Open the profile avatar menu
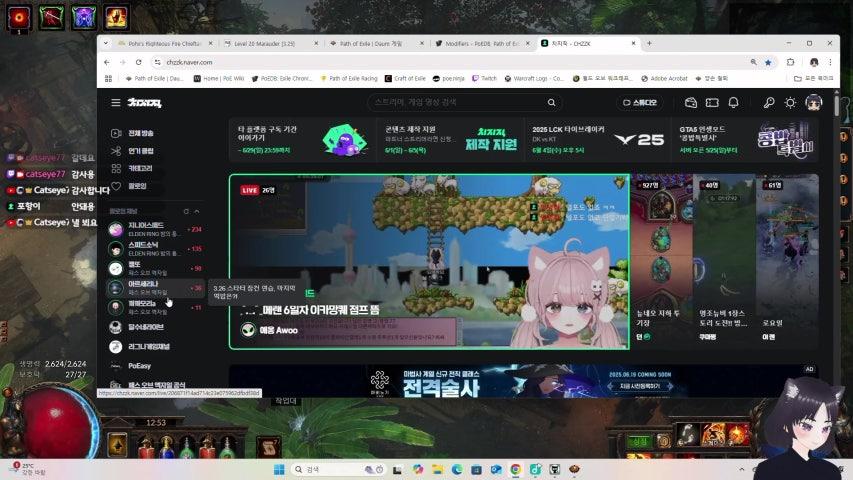The image size is (853, 480). [x=814, y=102]
